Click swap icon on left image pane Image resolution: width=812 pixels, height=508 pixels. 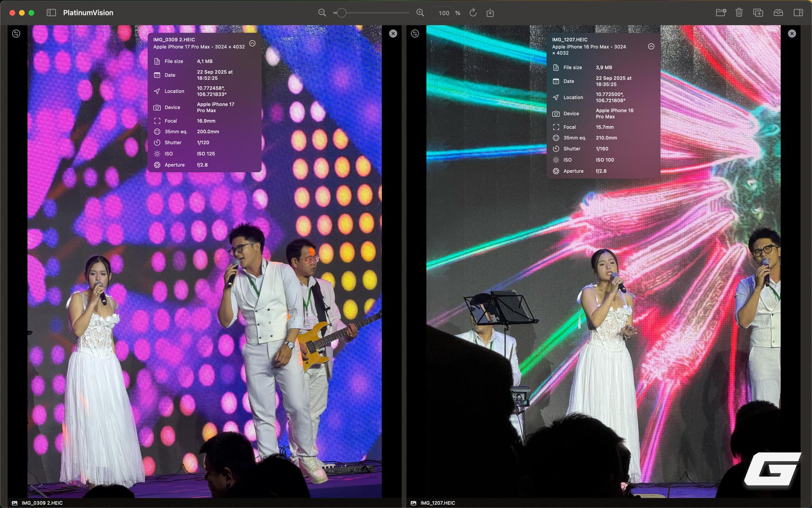coord(16,34)
